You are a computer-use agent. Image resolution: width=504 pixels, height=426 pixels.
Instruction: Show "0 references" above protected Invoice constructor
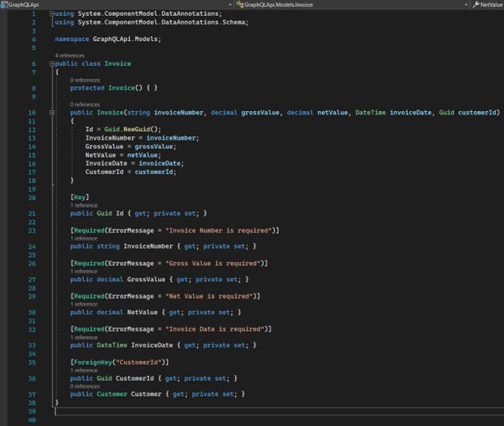coord(85,80)
